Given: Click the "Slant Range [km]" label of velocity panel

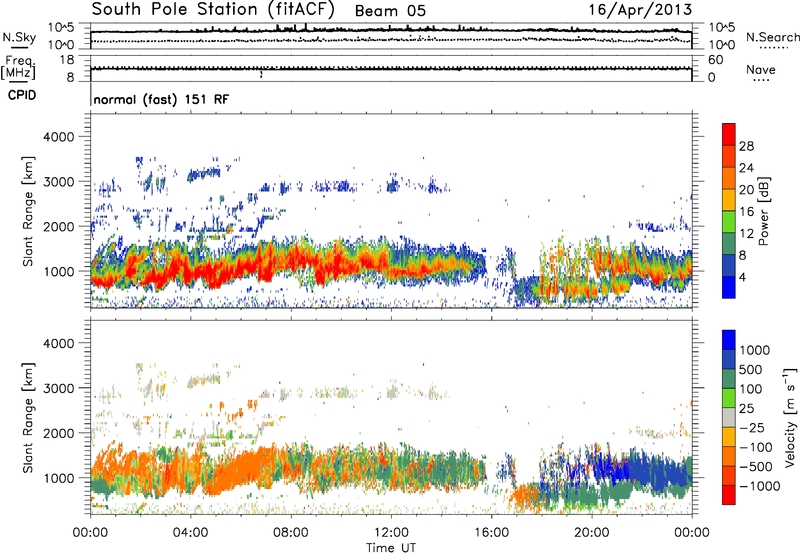Looking at the screenshot, I should coord(28,418).
